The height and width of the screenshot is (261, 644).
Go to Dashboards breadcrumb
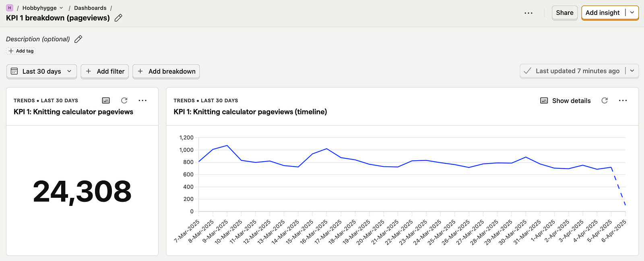click(x=90, y=8)
